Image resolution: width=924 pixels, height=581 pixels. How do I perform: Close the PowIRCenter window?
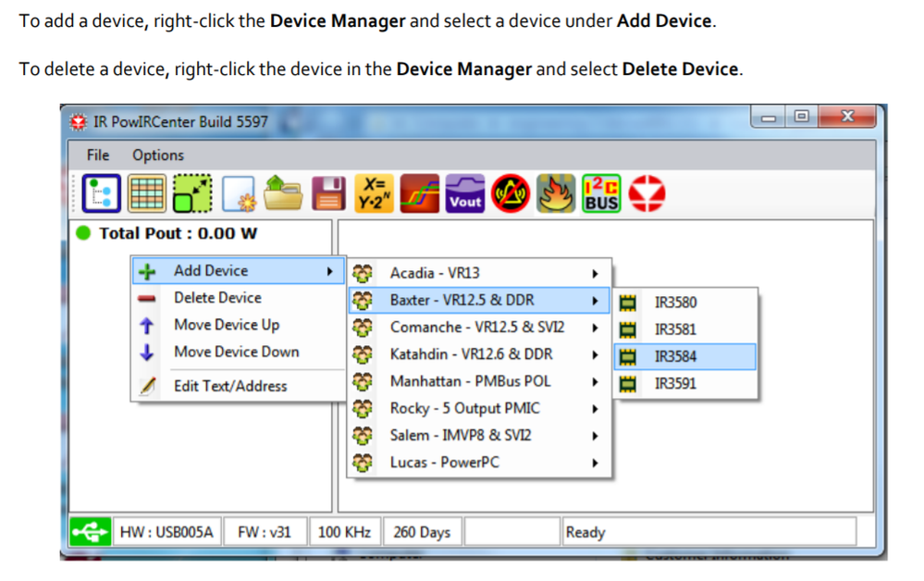[847, 117]
